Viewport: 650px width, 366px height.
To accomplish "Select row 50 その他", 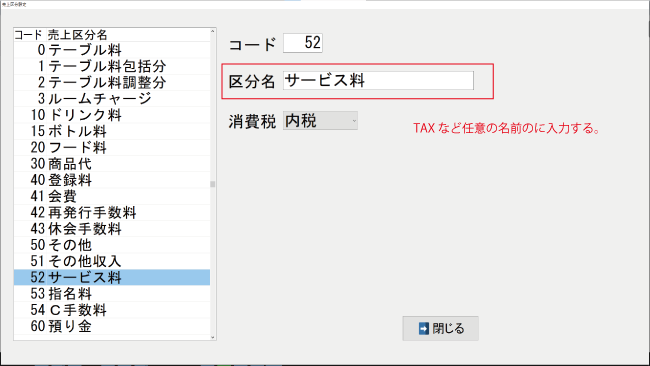I will (x=112, y=245).
